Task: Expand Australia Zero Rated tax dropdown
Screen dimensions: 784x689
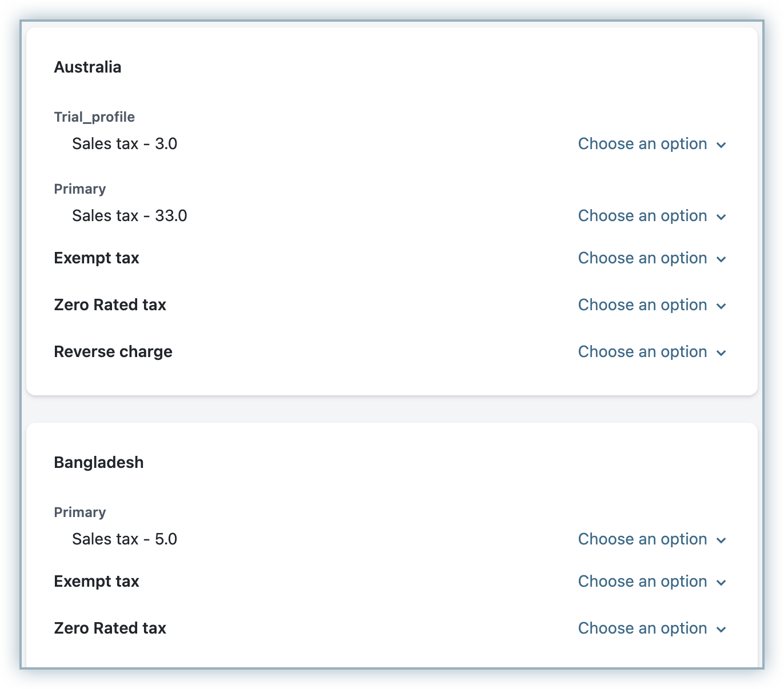Action: coord(651,305)
